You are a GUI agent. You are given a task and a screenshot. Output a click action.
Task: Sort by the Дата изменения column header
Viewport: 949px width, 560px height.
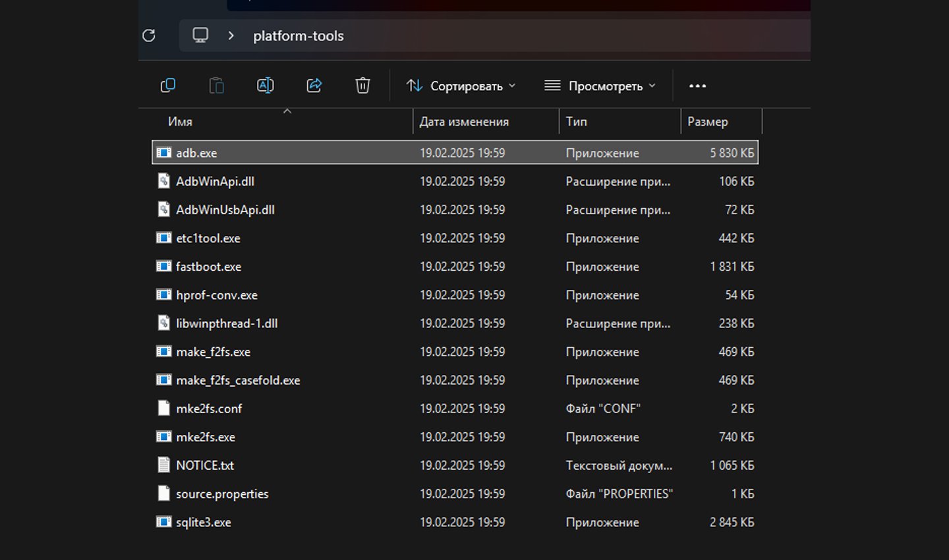(x=464, y=121)
